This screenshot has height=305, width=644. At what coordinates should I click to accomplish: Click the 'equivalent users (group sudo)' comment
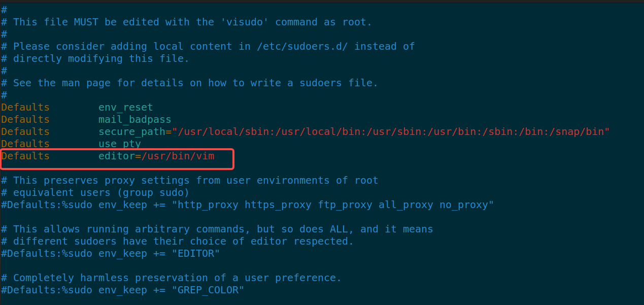[95, 193]
